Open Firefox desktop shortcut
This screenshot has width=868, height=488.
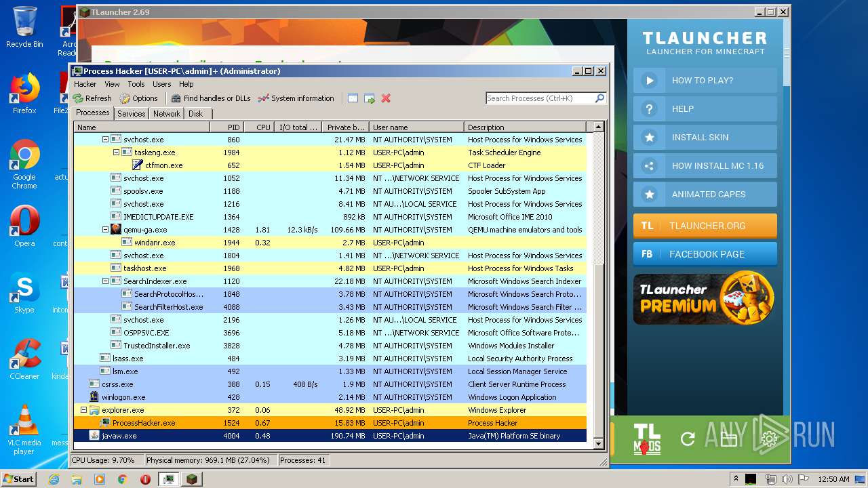(x=24, y=94)
